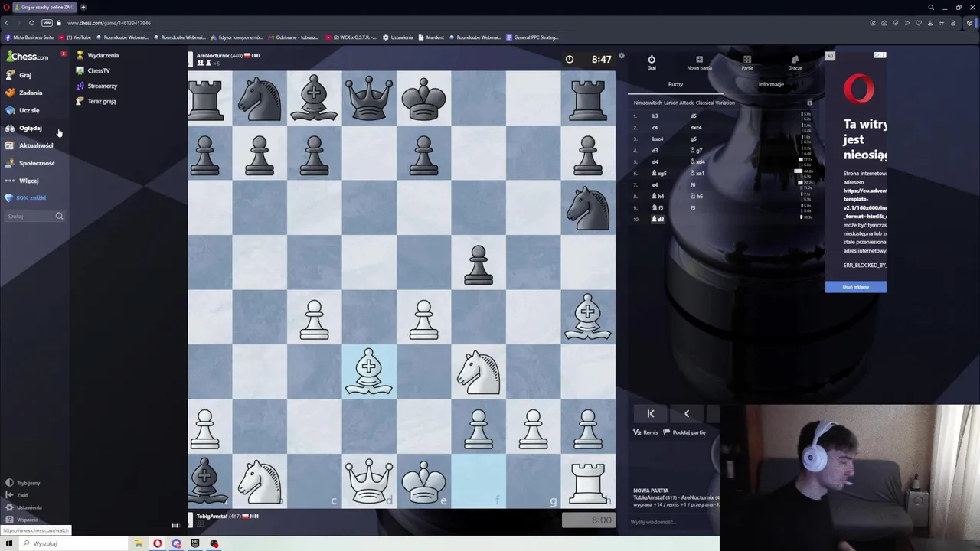Click the browser back arrow
980x551 pixels.
coord(7,23)
